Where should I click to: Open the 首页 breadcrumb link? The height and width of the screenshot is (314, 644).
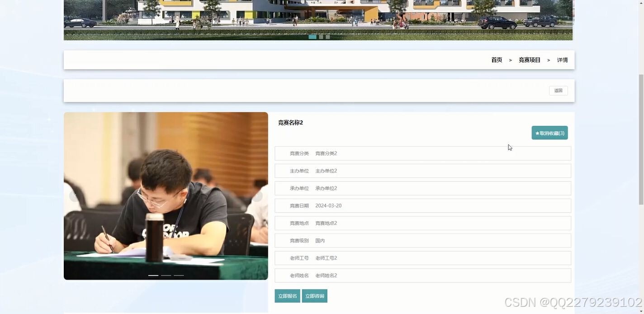(x=496, y=59)
